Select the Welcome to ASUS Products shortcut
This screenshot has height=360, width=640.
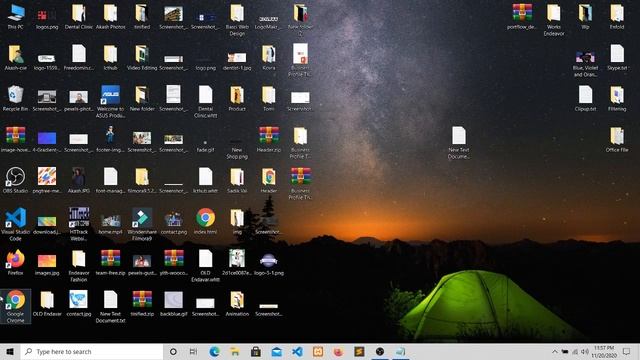click(110, 102)
